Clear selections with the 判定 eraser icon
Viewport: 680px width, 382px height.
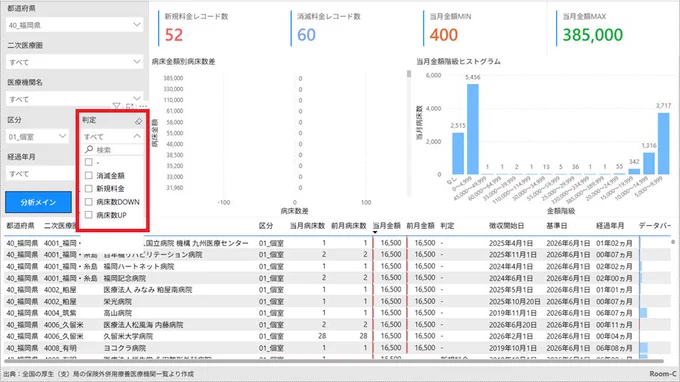(x=138, y=121)
